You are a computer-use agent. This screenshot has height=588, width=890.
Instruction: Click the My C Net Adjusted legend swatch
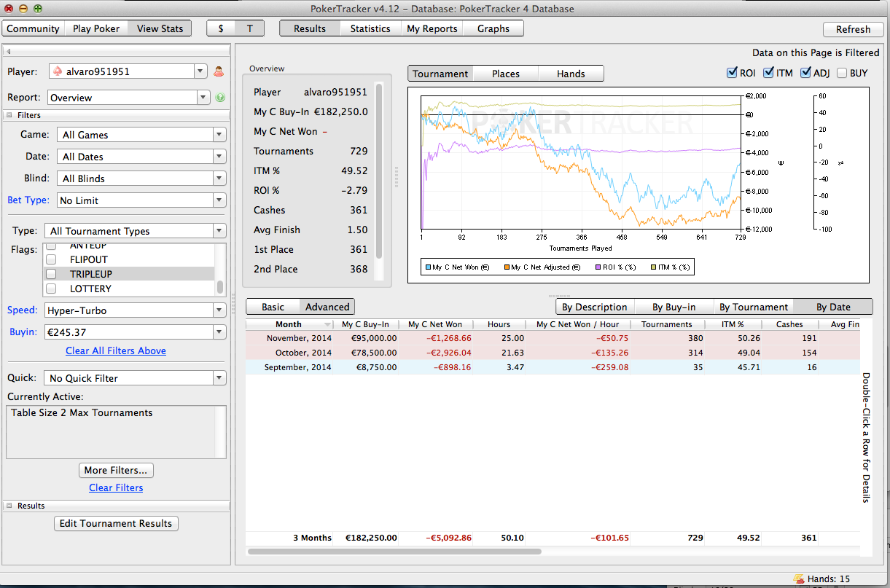coord(507,267)
